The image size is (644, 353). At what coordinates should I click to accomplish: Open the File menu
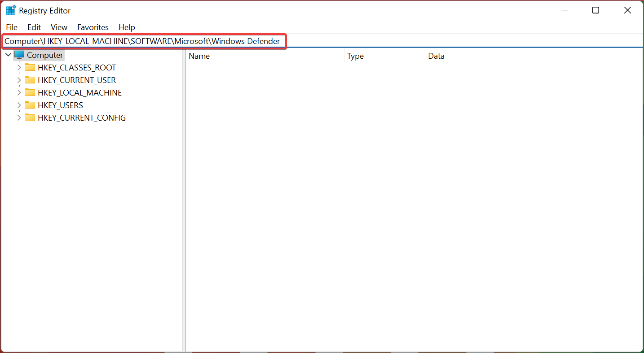pyautogui.click(x=12, y=27)
